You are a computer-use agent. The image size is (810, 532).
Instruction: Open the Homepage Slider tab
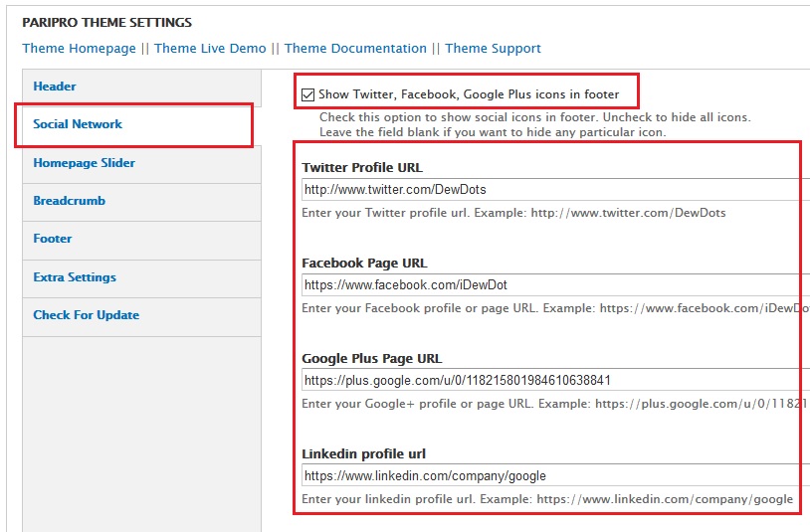84,163
